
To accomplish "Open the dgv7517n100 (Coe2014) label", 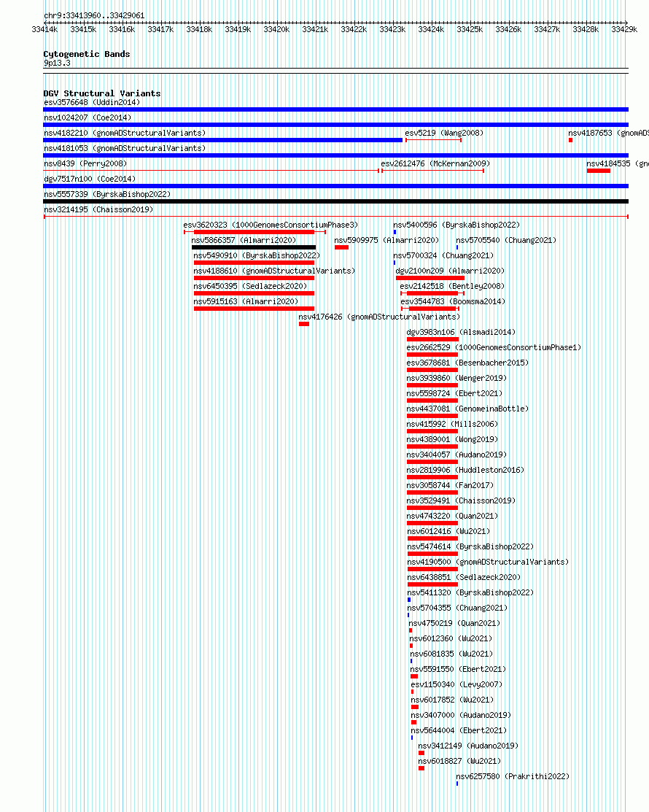I will tap(90, 179).
